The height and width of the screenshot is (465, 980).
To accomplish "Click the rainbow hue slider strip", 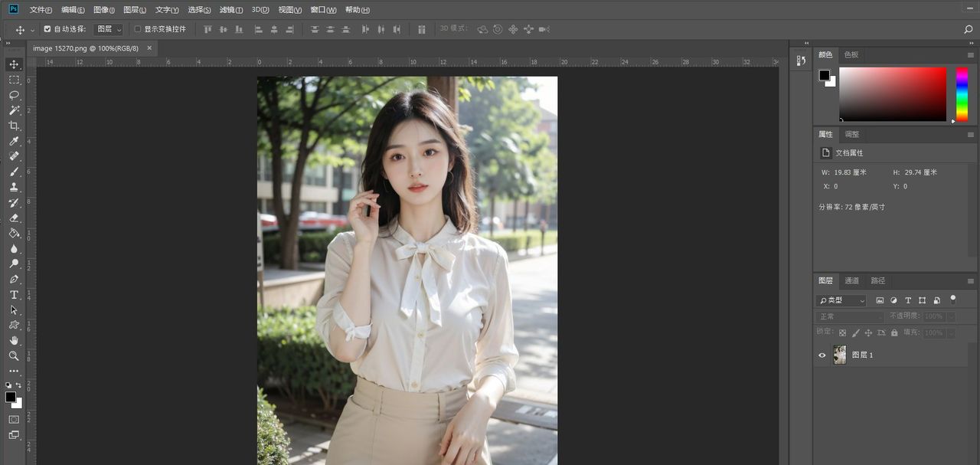I will (x=962, y=93).
